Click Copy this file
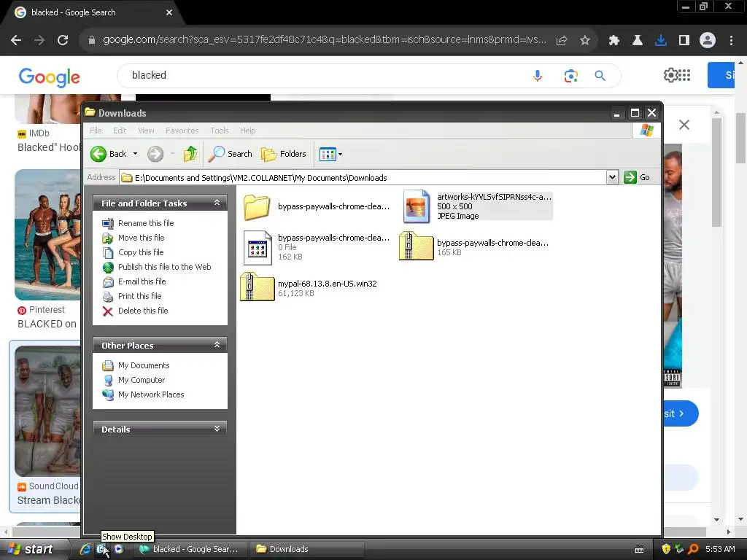Screen dimensions: 747x560 (x=141, y=252)
